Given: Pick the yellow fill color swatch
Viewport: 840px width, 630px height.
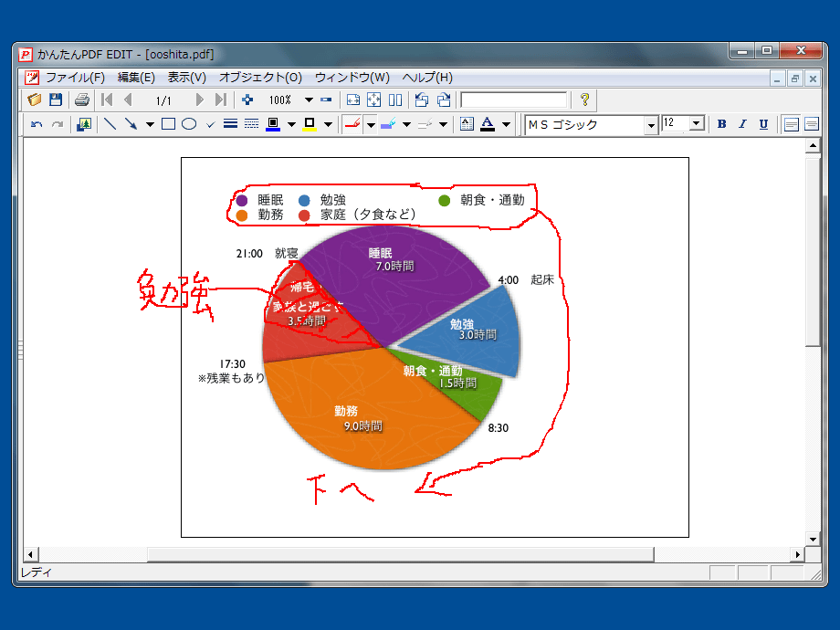Looking at the screenshot, I should (310, 124).
